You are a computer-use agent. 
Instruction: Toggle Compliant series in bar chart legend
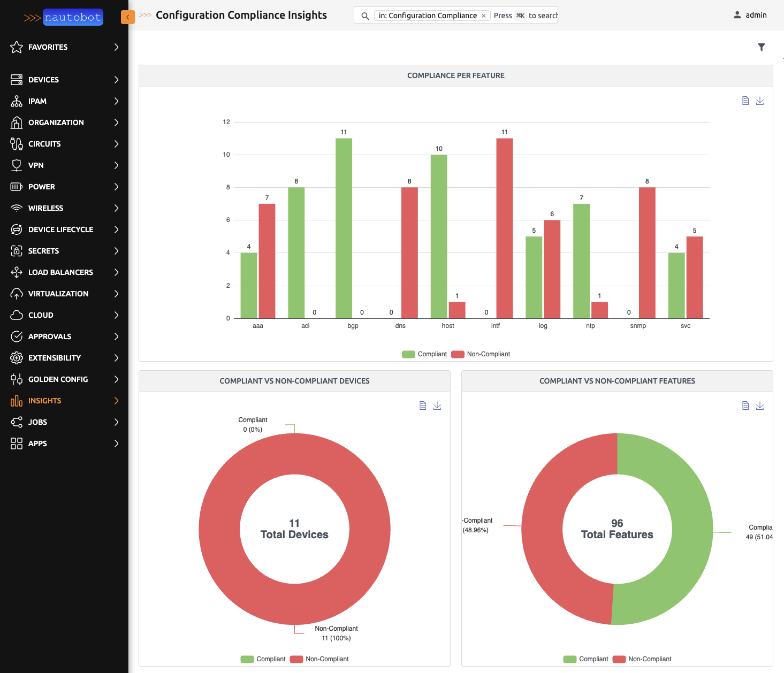(x=424, y=354)
